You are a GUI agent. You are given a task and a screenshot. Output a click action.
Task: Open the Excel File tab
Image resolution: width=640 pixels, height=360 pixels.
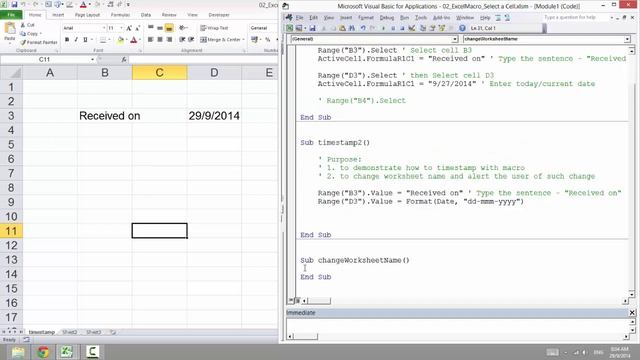point(11,15)
